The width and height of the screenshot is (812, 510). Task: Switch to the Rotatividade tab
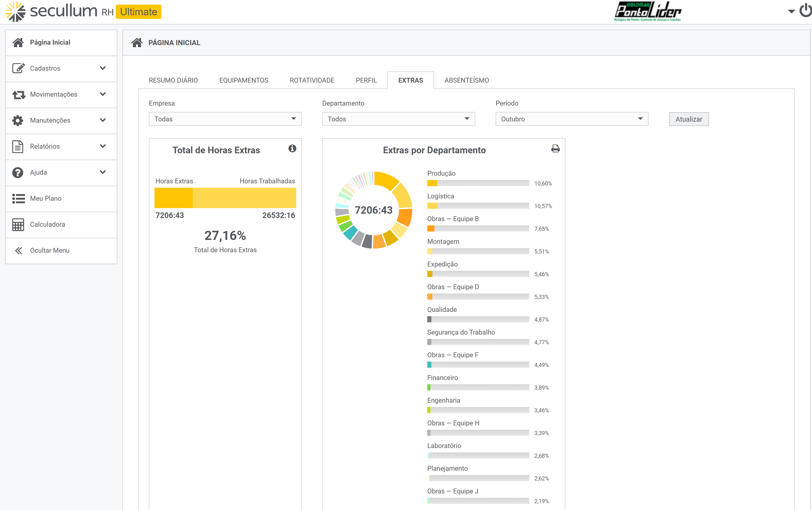coord(312,80)
